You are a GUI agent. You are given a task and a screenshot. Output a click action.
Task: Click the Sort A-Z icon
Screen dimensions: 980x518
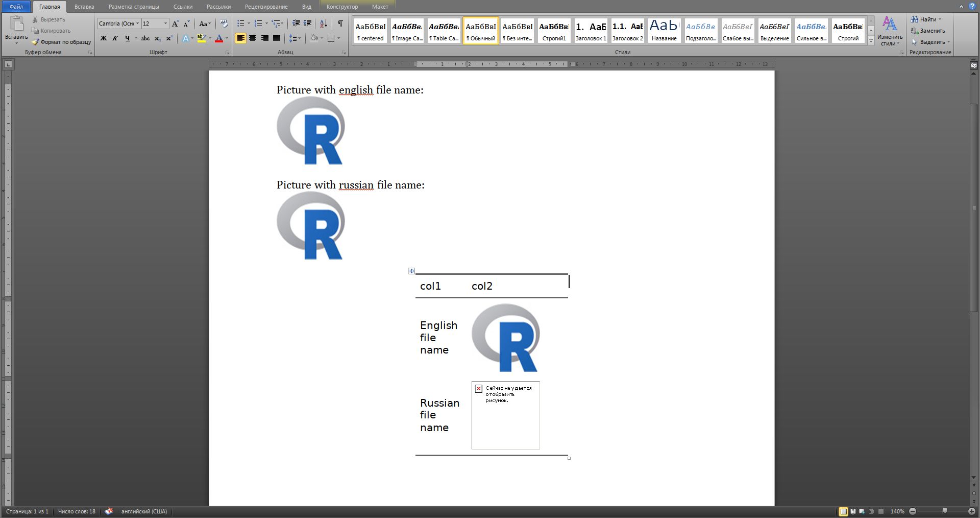(x=324, y=23)
